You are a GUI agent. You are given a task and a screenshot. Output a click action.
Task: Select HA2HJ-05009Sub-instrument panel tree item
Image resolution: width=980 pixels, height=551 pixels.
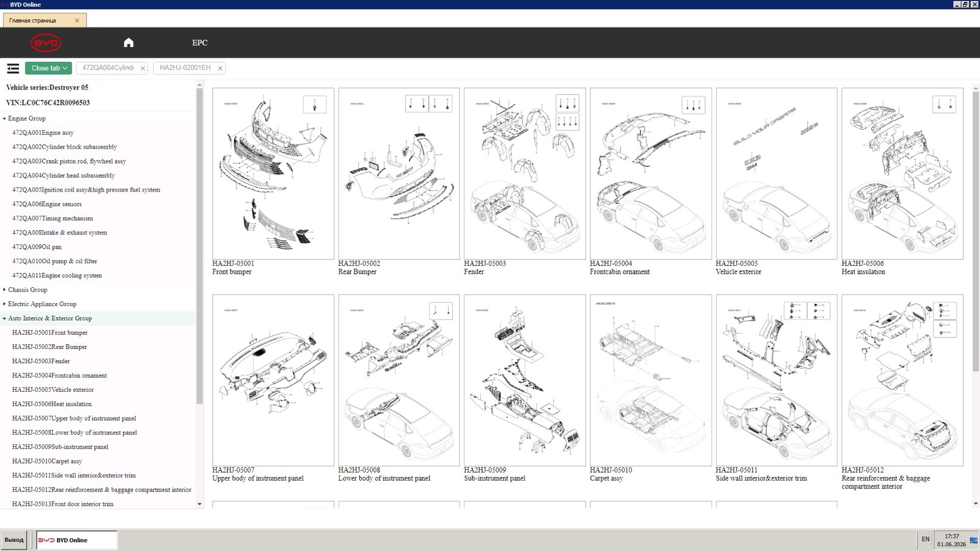(60, 447)
